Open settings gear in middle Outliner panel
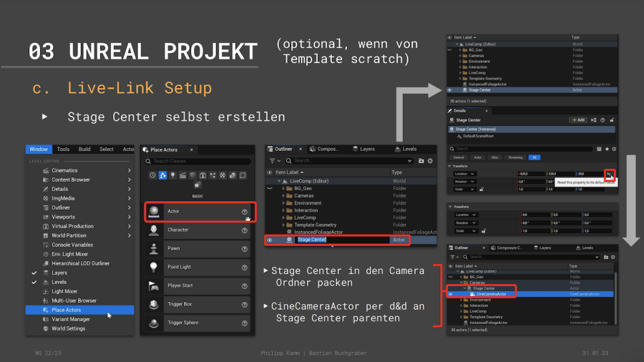Screen dimensions: 644x362 click(x=430, y=161)
